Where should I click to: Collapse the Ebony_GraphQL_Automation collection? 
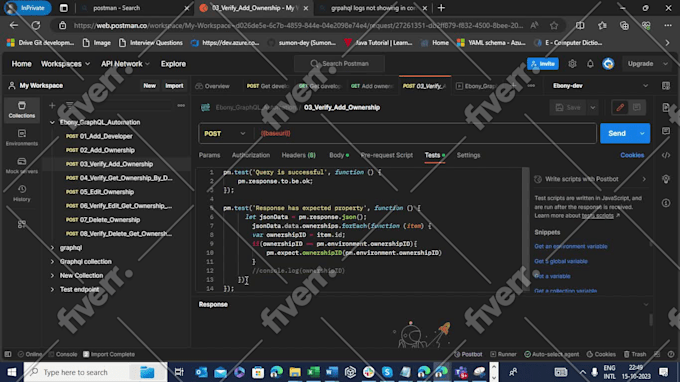(52, 122)
